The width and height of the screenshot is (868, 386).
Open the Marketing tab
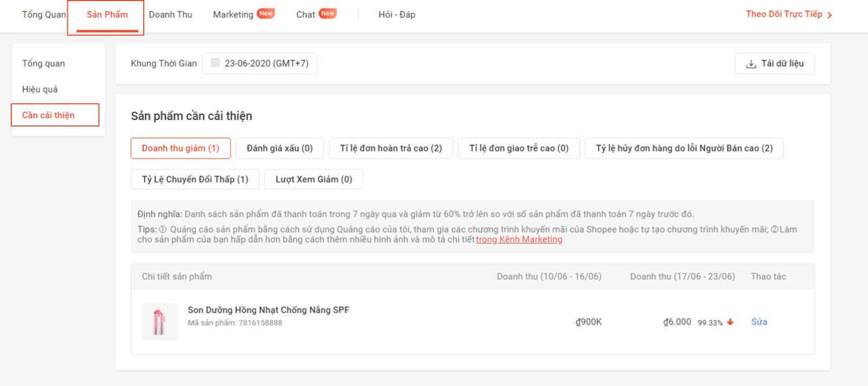click(x=233, y=15)
